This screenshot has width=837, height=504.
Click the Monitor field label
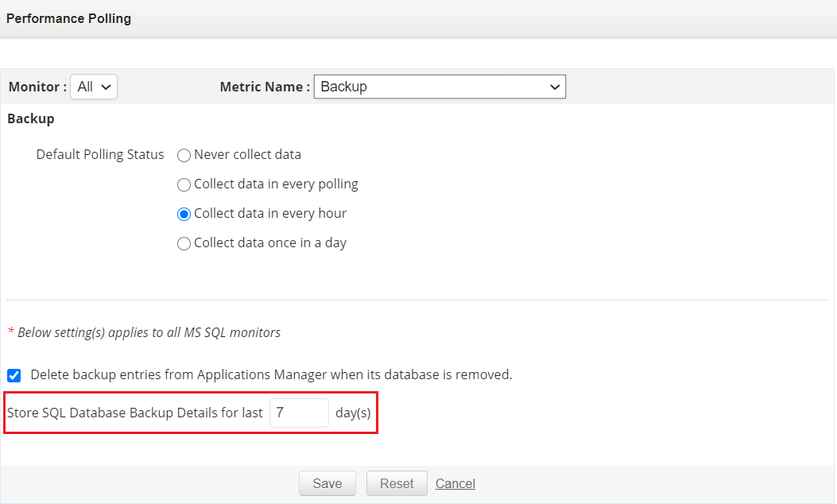tap(37, 87)
